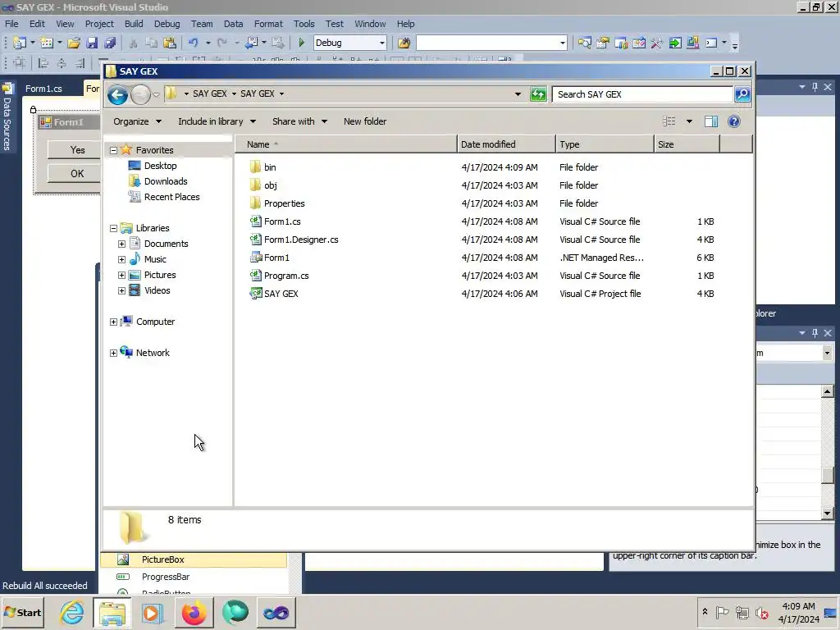Image resolution: width=840 pixels, height=630 pixels.
Task: Click the Data Sources side tab icon
Action: click(7, 89)
